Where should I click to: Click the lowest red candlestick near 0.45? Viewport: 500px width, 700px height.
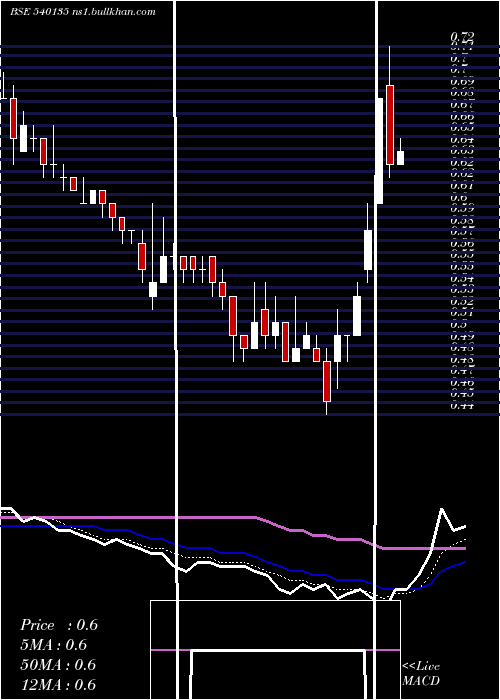[327, 381]
